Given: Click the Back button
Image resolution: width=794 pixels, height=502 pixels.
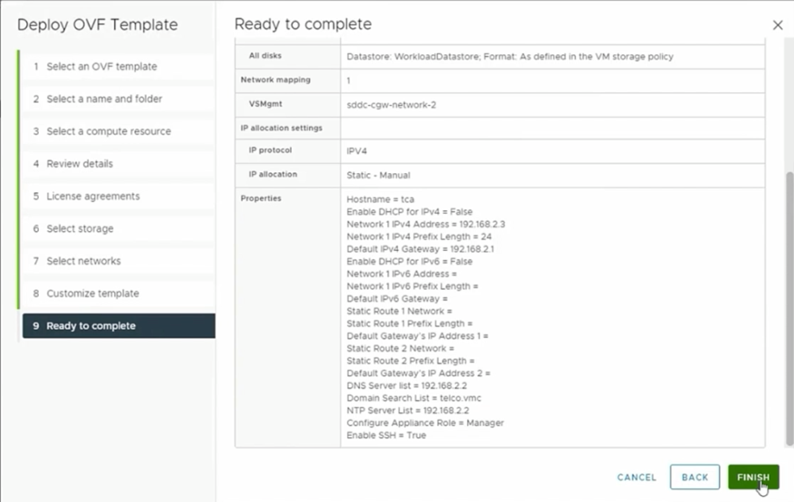Looking at the screenshot, I should click(694, 477).
